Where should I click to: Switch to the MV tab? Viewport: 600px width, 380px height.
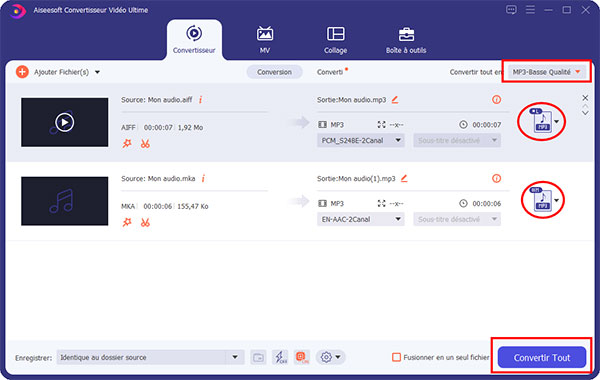265,40
